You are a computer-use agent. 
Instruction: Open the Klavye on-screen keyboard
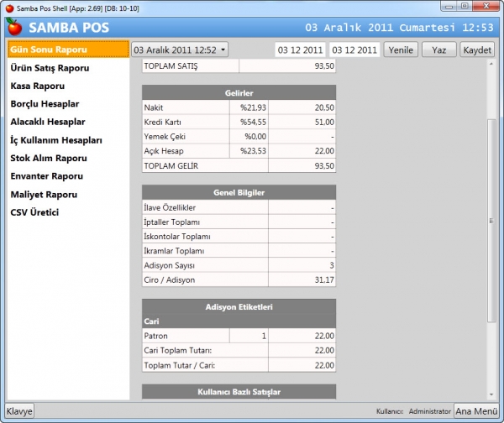point(19,411)
